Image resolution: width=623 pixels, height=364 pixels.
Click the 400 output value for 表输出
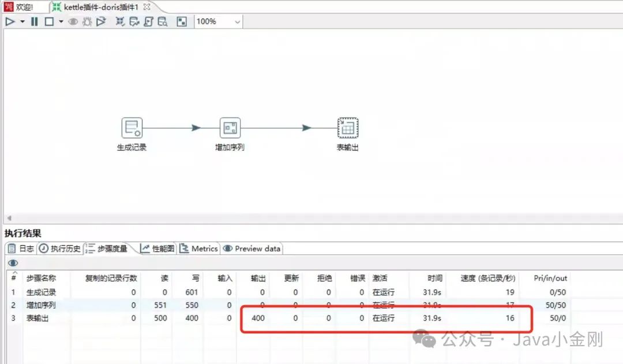pos(258,318)
